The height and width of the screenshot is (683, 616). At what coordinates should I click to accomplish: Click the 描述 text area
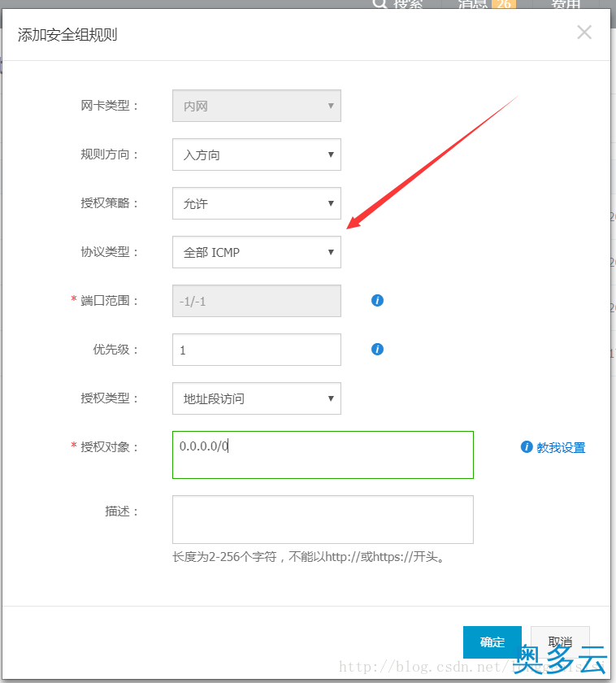click(323, 520)
